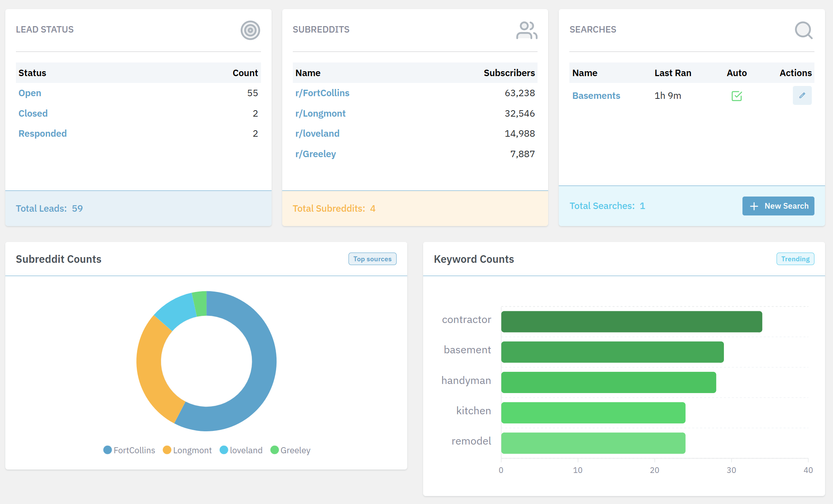This screenshot has height=504, width=833.
Task: Click the Top sources badge
Action: (372, 259)
